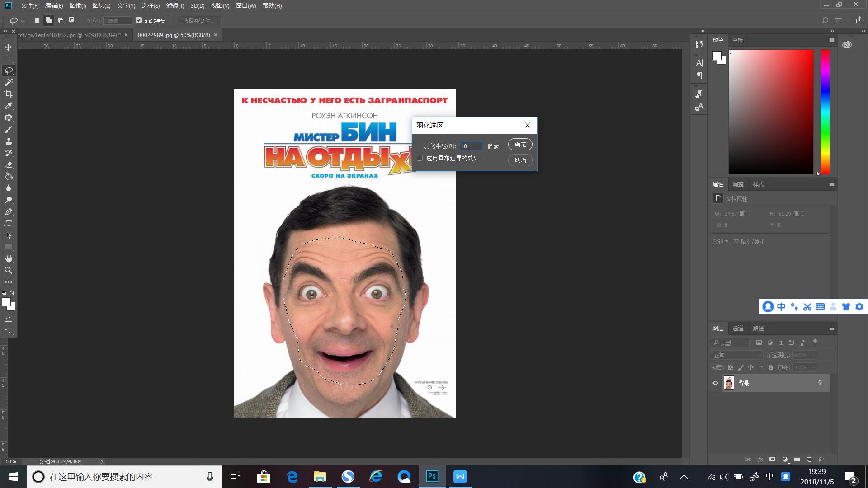Screen dimensions: 868x488
Task: Click the Delete layer trash icon
Action: pos(821,459)
